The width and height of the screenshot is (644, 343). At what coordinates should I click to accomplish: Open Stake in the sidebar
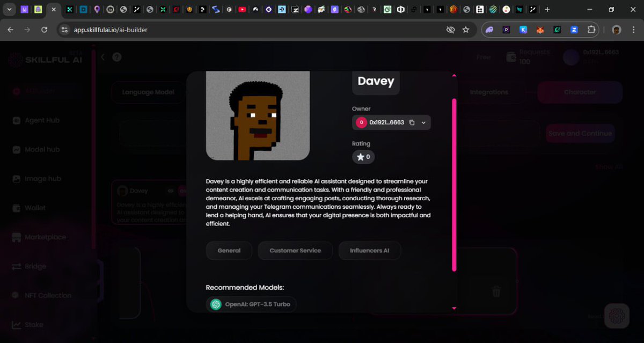[27, 324]
